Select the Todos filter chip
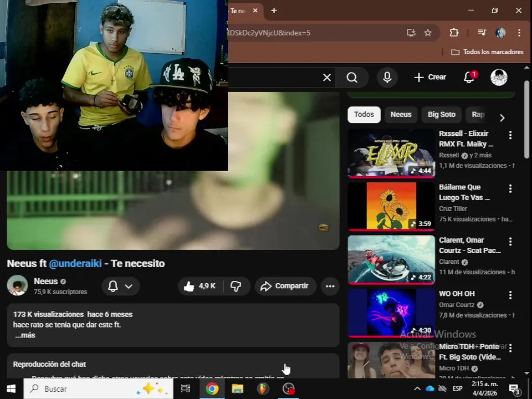The image size is (532, 399). 364,115
